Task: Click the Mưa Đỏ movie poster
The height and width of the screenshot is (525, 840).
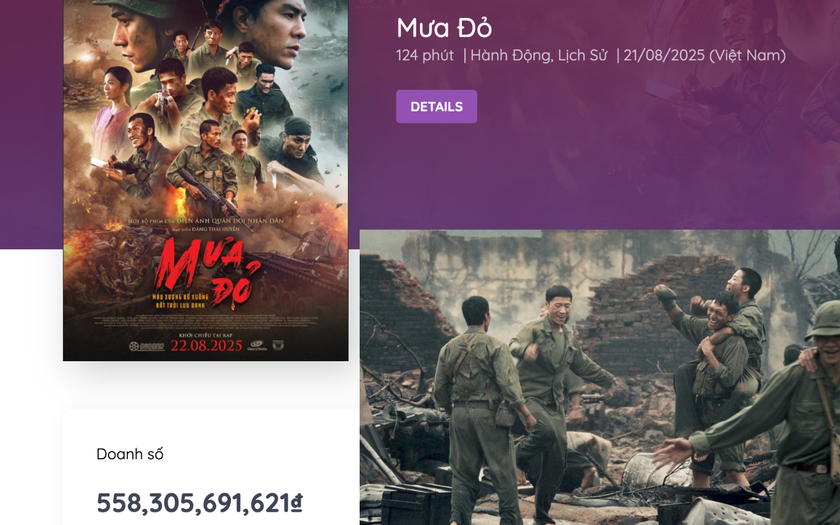Action: pyautogui.click(x=206, y=180)
